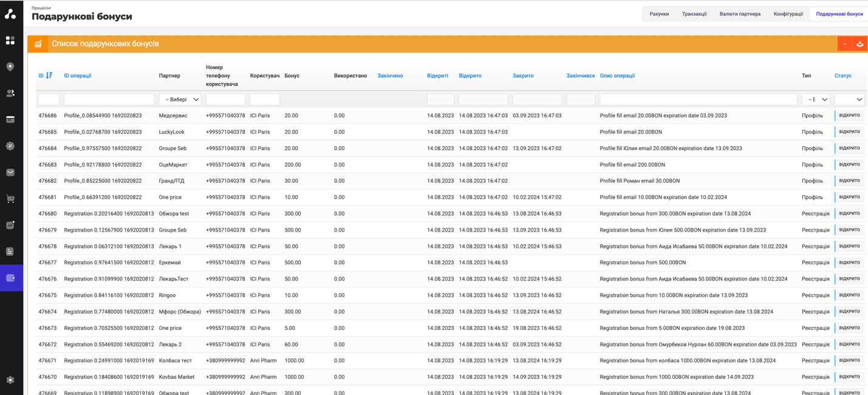
Task: Click the ID операції filter input field
Action: click(x=109, y=100)
